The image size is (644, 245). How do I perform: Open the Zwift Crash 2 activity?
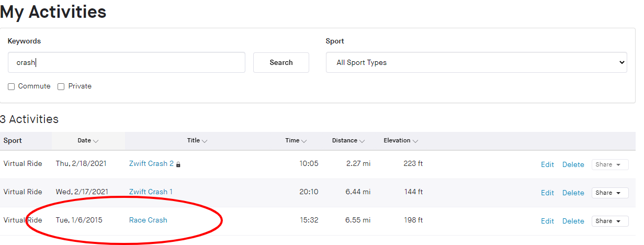tap(151, 163)
